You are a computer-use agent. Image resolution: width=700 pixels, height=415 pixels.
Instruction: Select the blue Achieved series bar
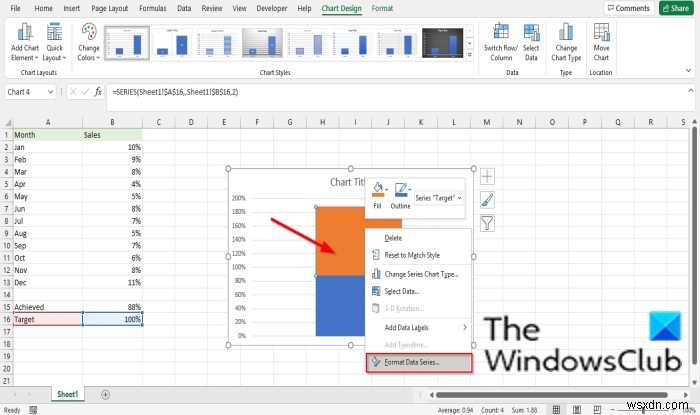coord(340,306)
